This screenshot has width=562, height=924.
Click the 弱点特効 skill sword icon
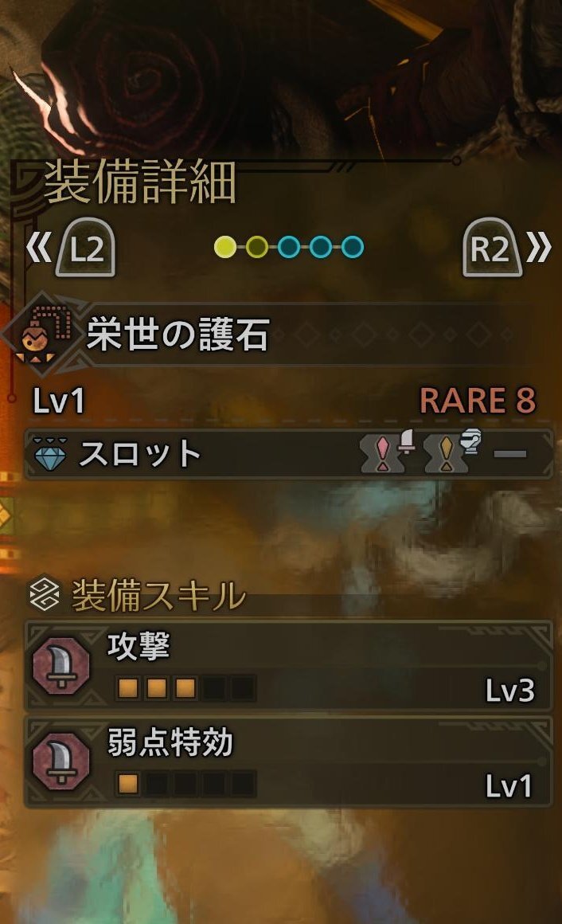[60, 762]
